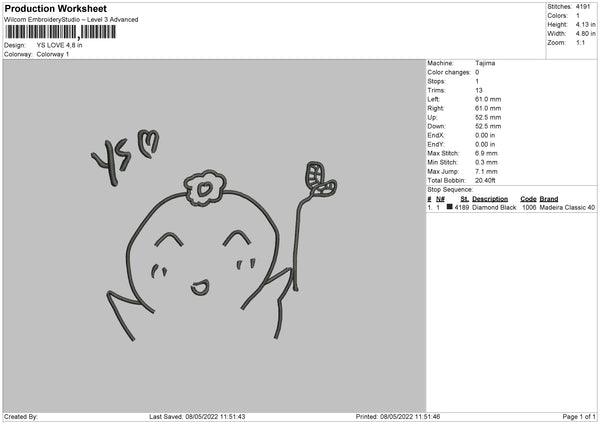
Task: Select the Diamond Black description
Action: (494, 207)
